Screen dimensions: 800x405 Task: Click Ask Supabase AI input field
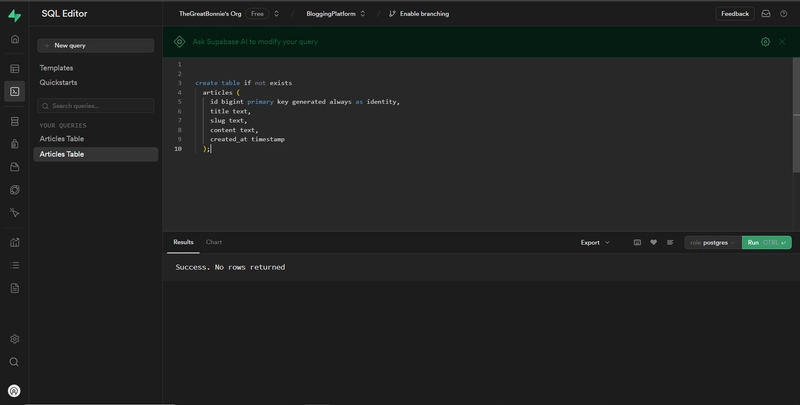(x=255, y=42)
